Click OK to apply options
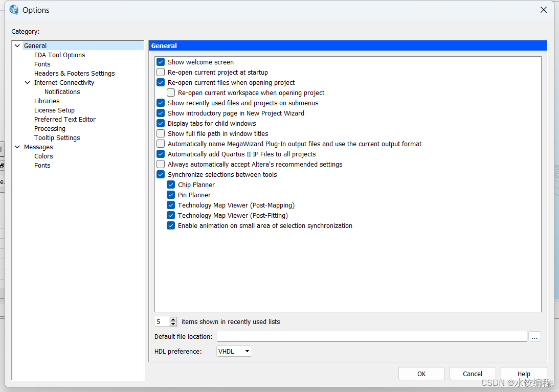Image resolution: width=559 pixels, height=392 pixels. [421, 374]
